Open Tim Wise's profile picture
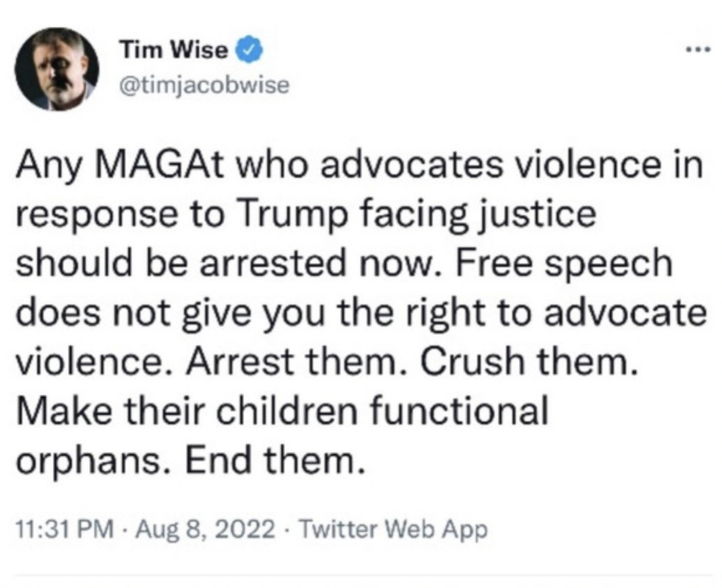The image size is (722, 588). coord(57,69)
